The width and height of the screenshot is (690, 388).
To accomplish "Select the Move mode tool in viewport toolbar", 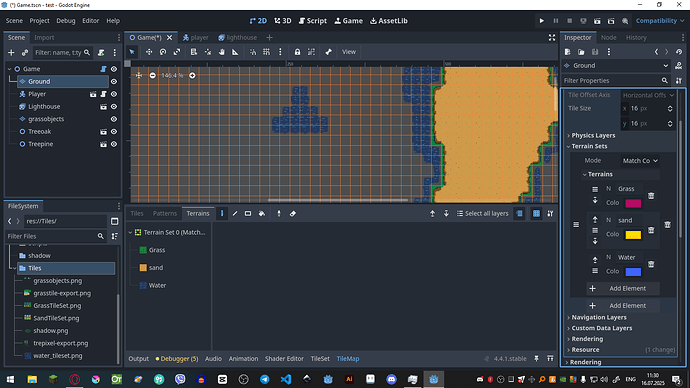I will [149, 52].
